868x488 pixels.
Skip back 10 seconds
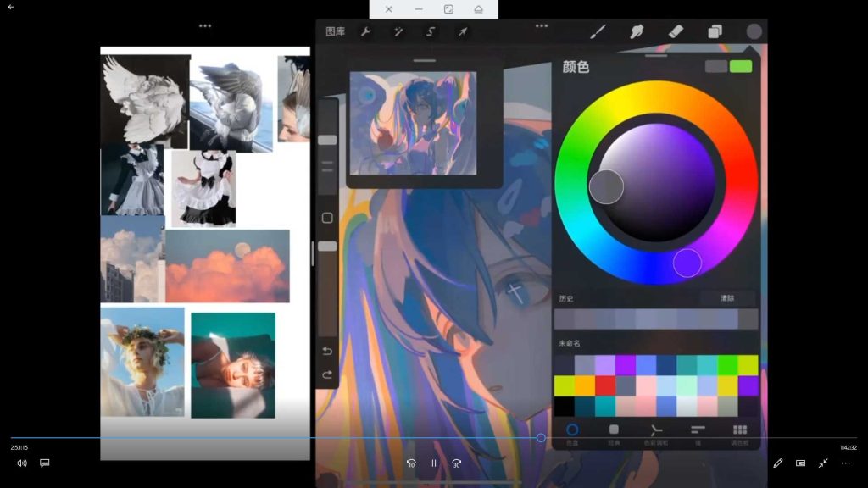click(x=411, y=463)
